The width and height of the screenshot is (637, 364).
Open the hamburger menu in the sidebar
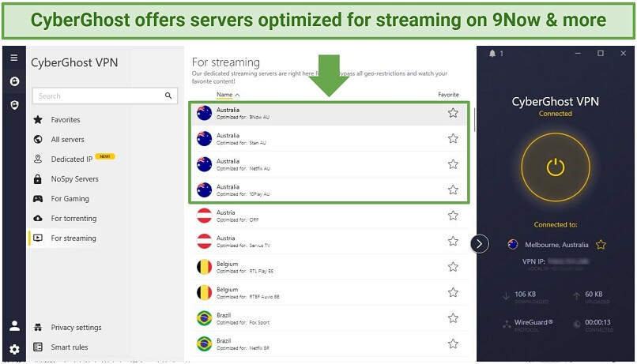pos(13,58)
